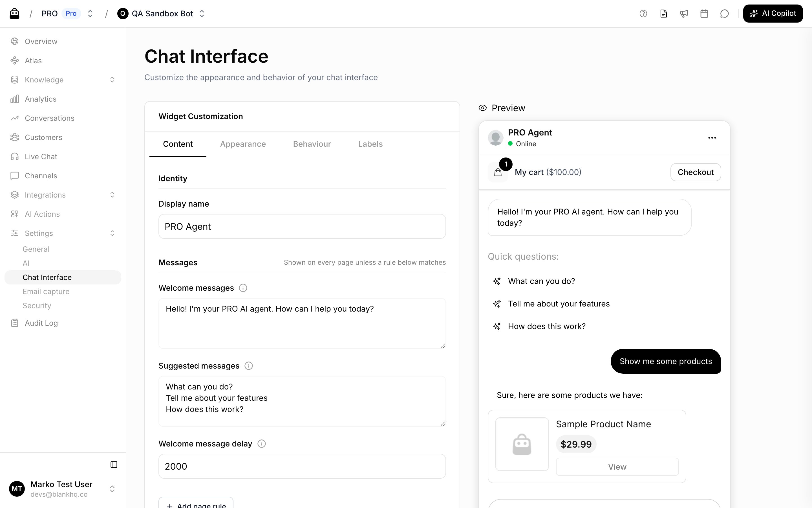Expand the Knowledge menu chevron
The width and height of the screenshot is (812, 508).
click(112, 80)
